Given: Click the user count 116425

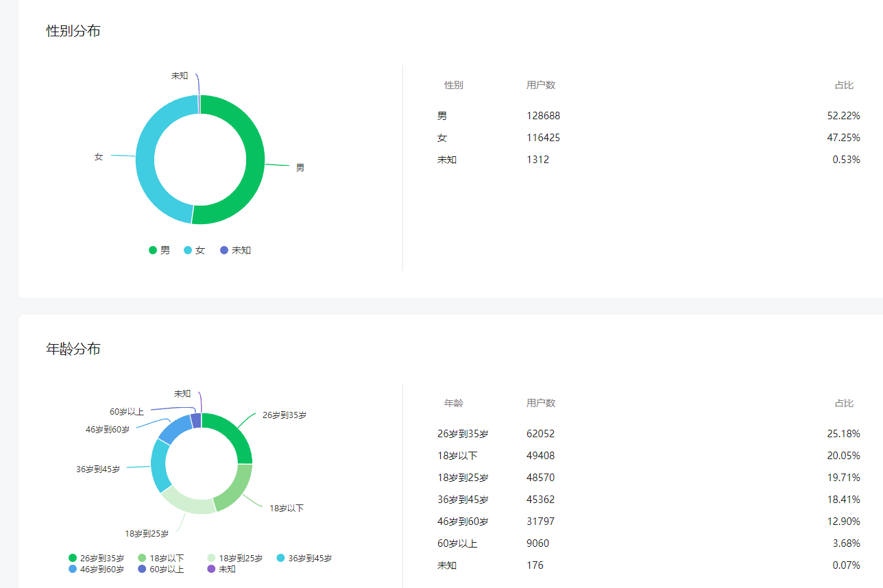Looking at the screenshot, I should [544, 138].
